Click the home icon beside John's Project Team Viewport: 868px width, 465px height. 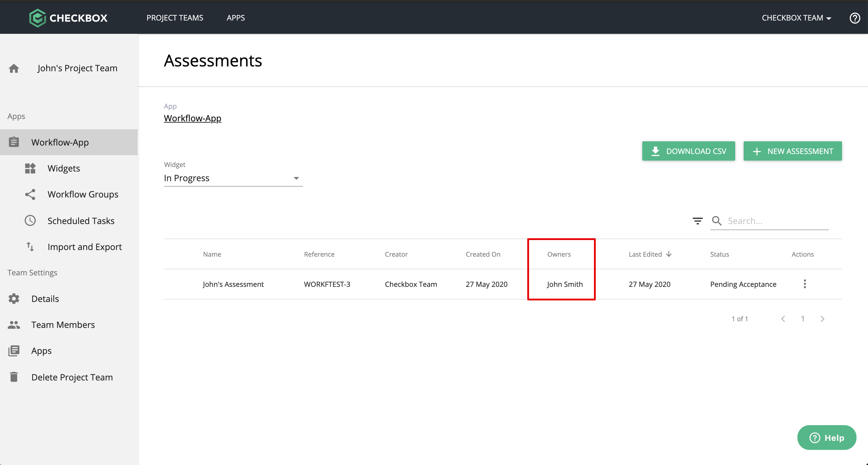pos(14,69)
